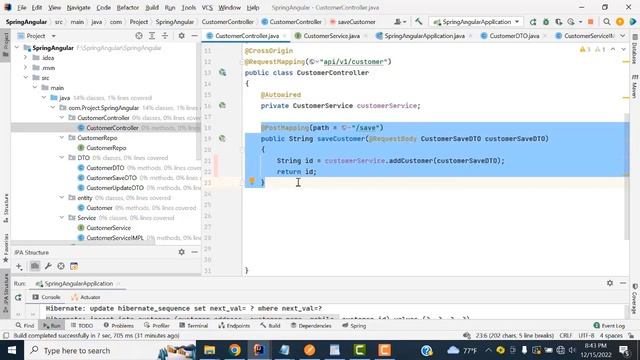Click the rerun icon in Run panel

tap(18, 297)
